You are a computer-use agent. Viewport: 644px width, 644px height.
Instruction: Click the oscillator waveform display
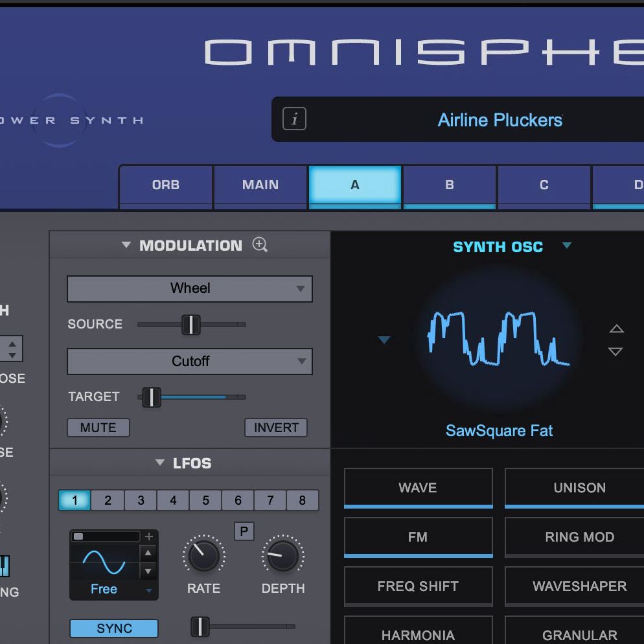click(498, 338)
